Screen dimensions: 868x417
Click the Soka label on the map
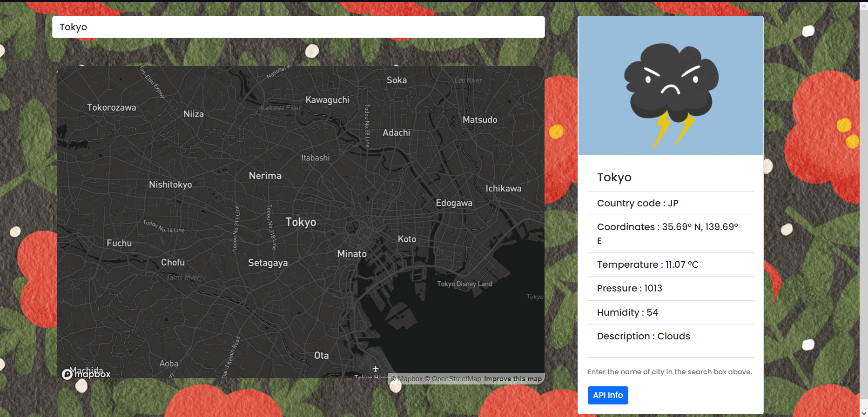point(397,80)
